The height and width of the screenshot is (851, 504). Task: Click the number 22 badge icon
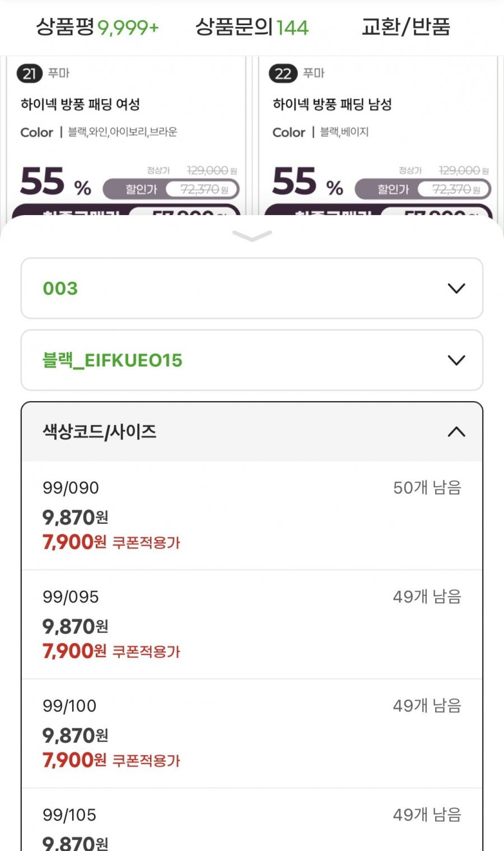[282, 73]
